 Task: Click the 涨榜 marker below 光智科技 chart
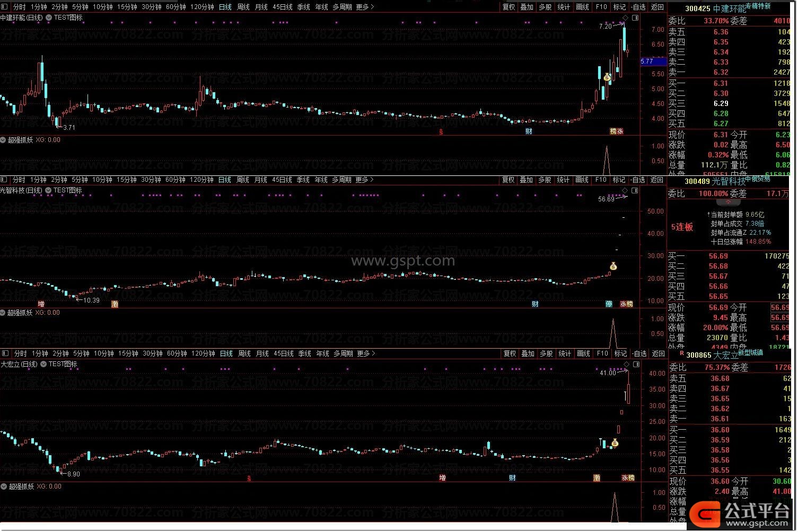[x=626, y=304]
